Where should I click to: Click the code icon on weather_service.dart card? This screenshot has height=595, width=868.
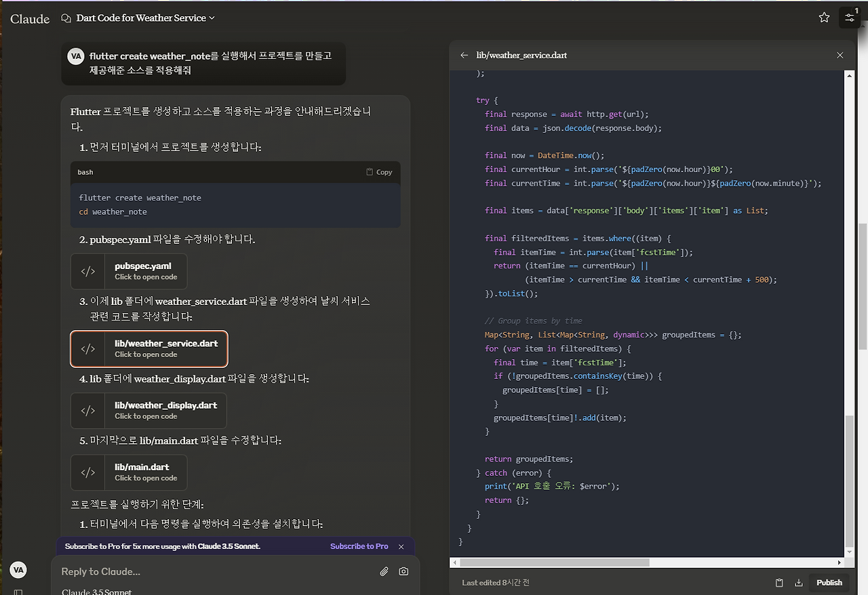88,348
